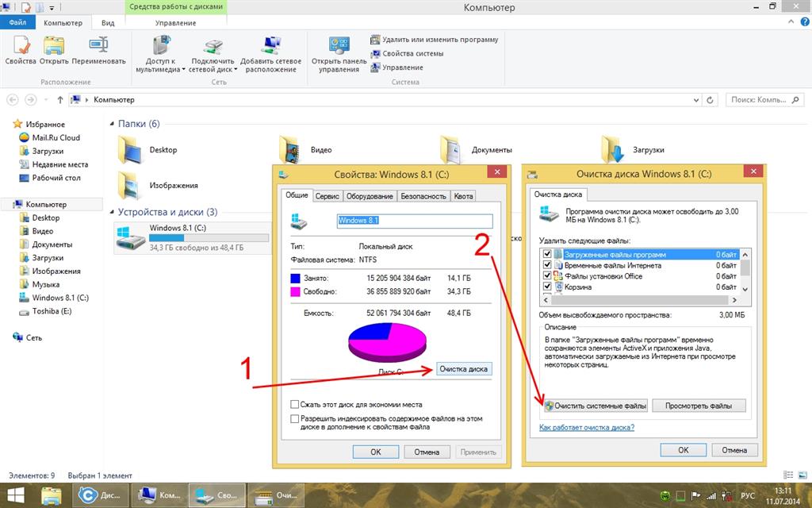812x508 pixels.
Task: Open File Explorer from the taskbar
Action: click(52, 496)
